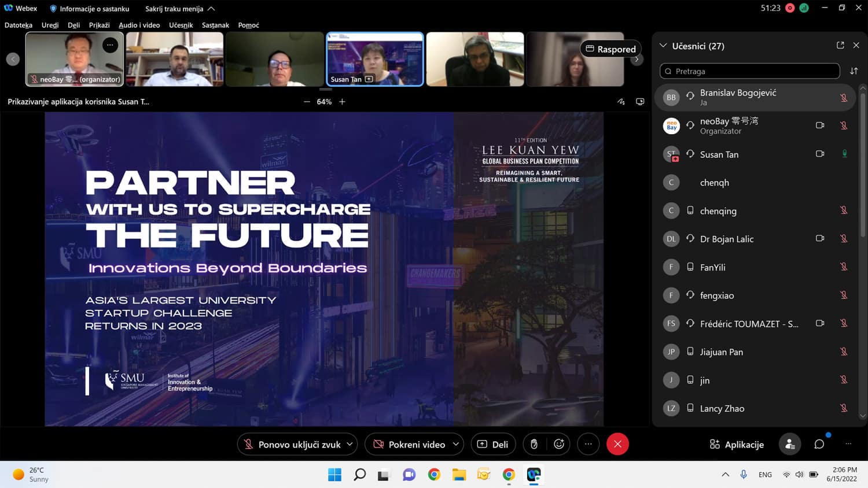Open the raise hand control
This screenshot has width=868, height=488.
tap(534, 444)
